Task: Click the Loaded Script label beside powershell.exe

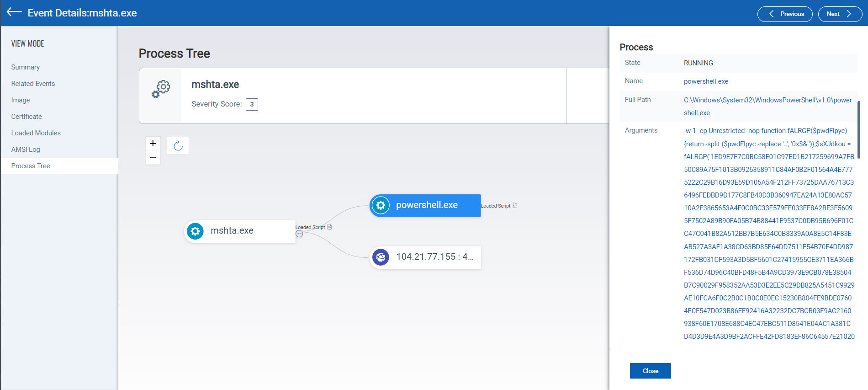Action: pos(496,206)
